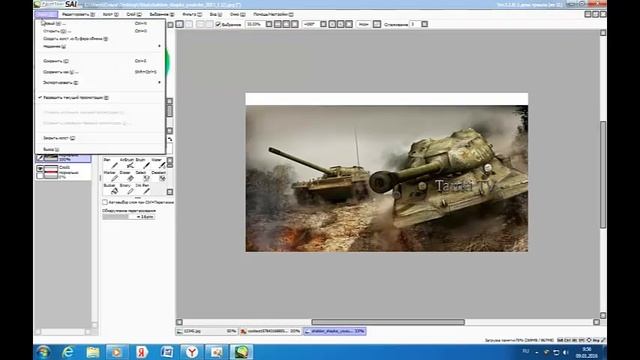This screenshot has width=640, height=360.
Task: Switch to the 1234S.jpg document tab
Action: pos(207,331)
